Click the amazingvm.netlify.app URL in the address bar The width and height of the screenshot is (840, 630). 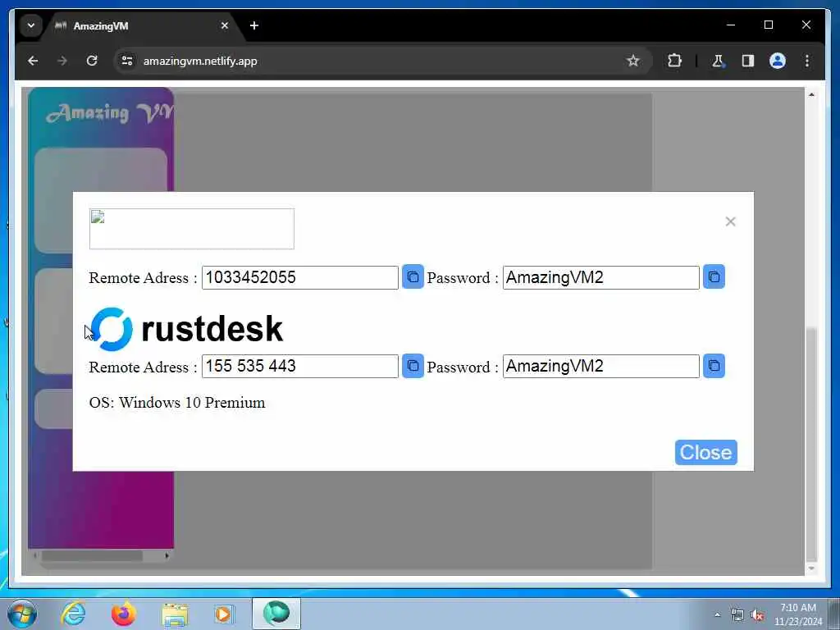(200, 61)
